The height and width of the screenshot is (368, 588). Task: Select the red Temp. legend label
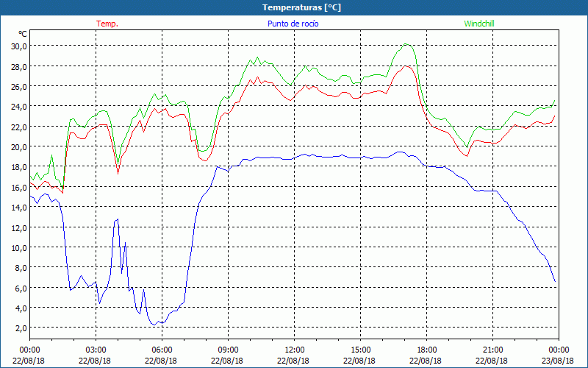[107, 24]
